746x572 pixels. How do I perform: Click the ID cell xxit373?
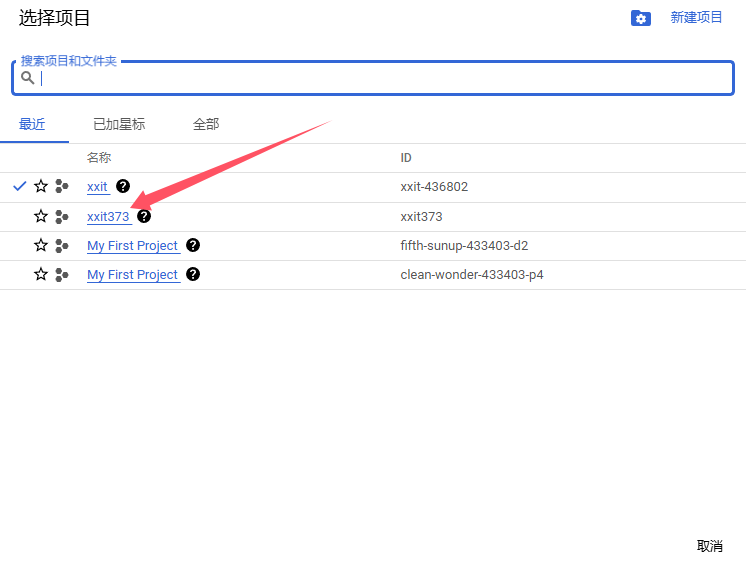point(421,217)
